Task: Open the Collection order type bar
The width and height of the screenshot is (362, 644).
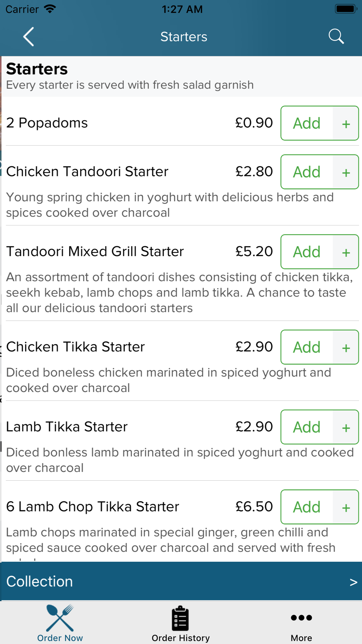Action: coord(181,581)
